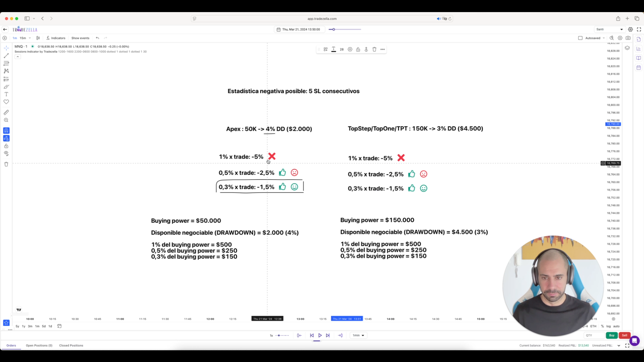Toggle the Autosaved checkbox
644x362 pixels.
(x=580, y=38)
